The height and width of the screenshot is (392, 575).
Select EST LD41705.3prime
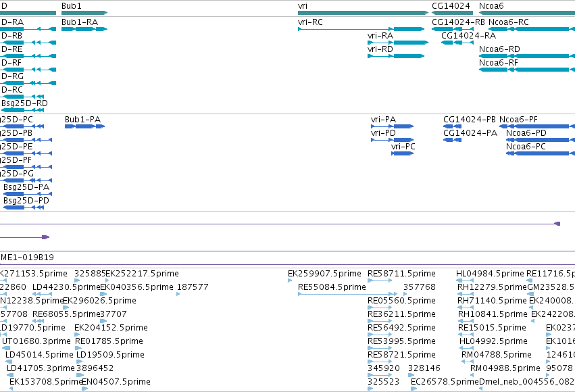pos(41,368)
